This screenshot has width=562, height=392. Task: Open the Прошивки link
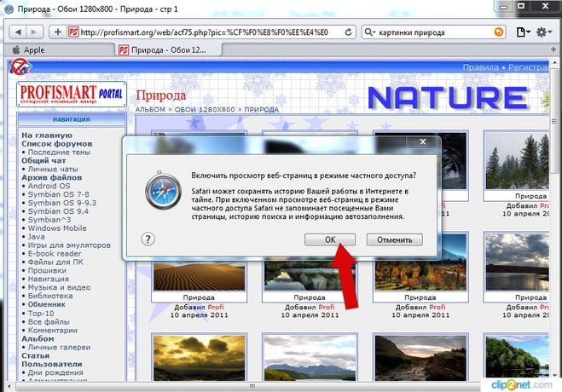(47, 270)
